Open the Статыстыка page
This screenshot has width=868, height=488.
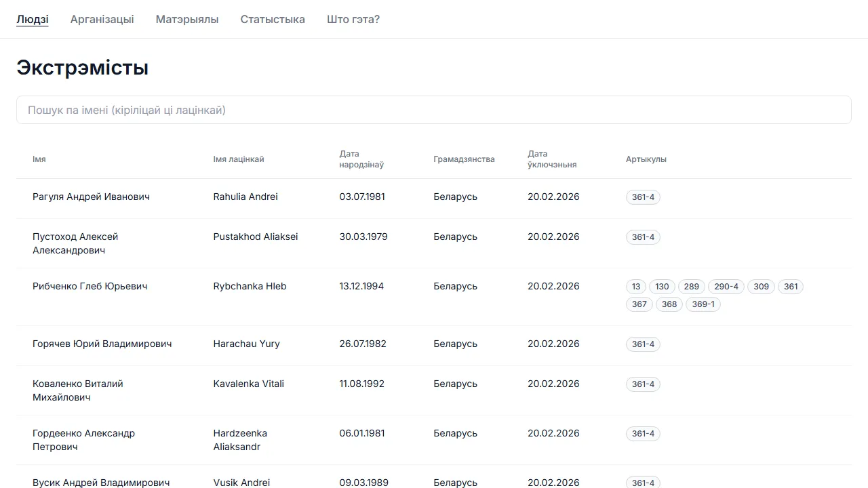pyautogui.click(x=273, y=19)
